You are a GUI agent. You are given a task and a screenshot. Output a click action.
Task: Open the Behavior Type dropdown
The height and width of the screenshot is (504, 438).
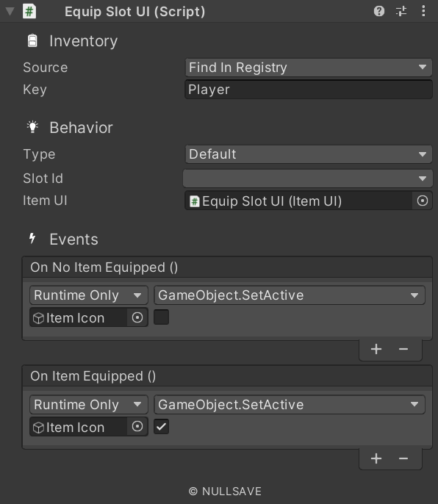(309, 154)
